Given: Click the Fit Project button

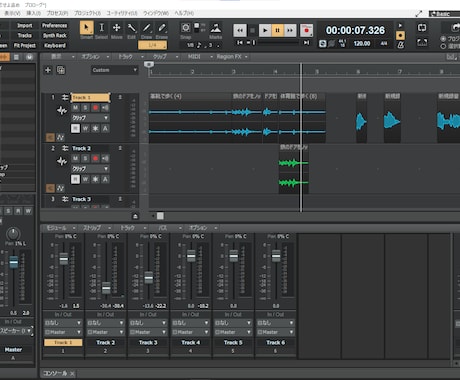Looking at the screenshot, I should [25, 45].
